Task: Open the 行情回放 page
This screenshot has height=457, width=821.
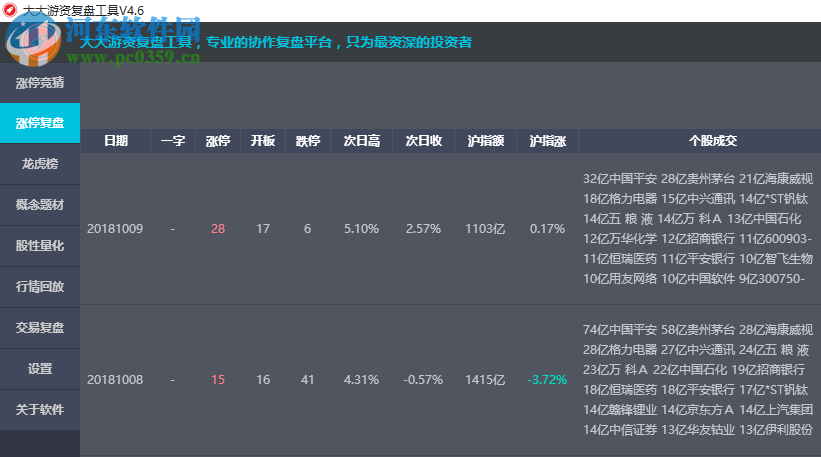Action: pos(40,287)
